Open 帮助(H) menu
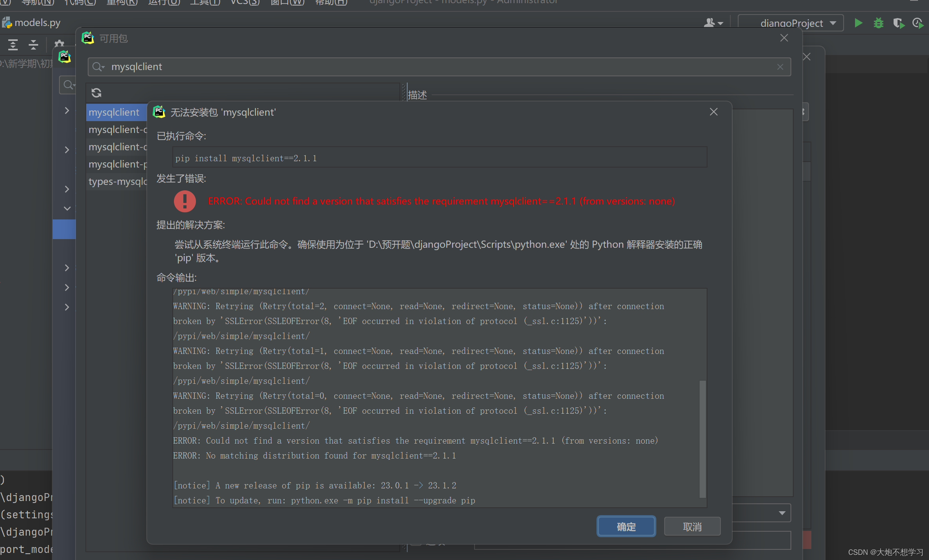The image size is (929, 560). pos(331,2)
